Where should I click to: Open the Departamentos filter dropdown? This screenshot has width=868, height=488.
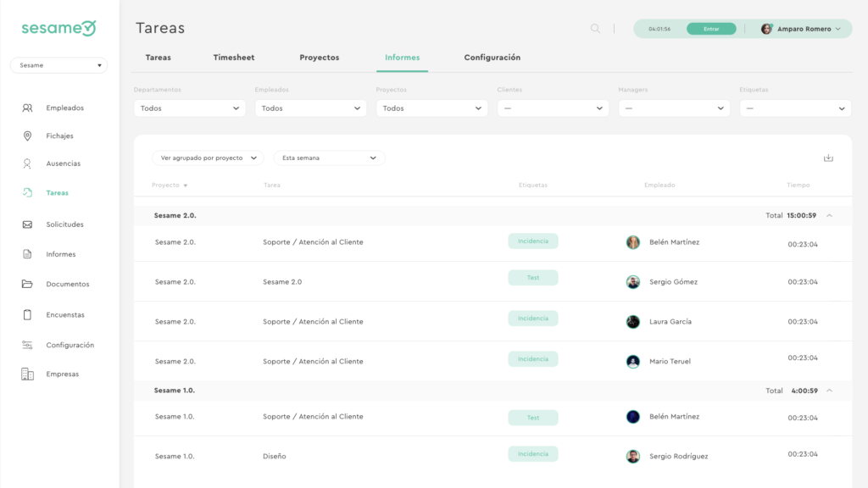(x=189, y=108)
